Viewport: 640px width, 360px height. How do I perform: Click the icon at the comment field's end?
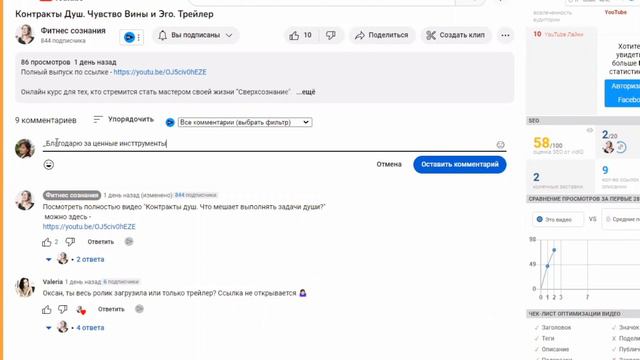click(x=500, y=144)
